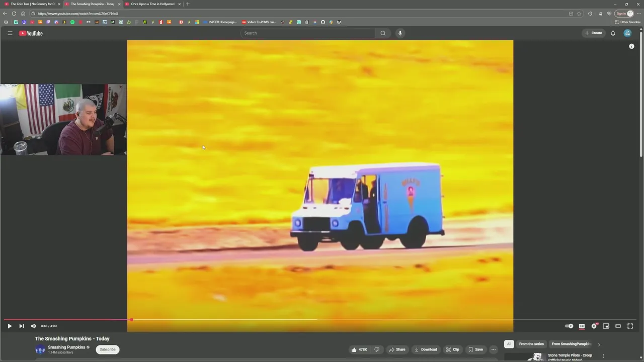
Task: Like the video with 478K likes
Action: click(359, 349)
